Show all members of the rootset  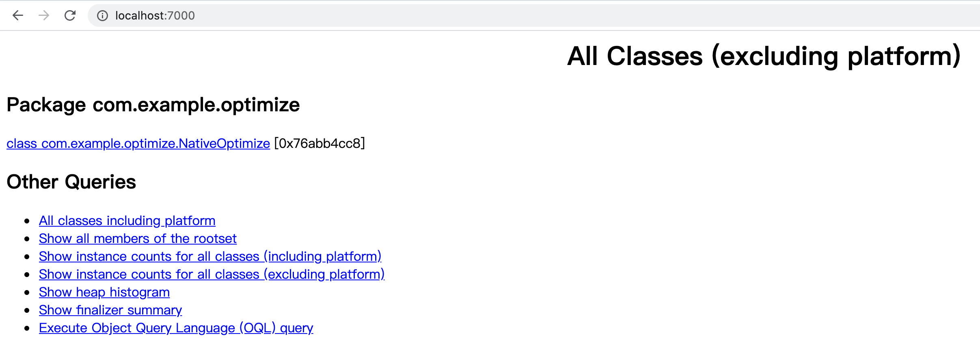pos(138,238)
